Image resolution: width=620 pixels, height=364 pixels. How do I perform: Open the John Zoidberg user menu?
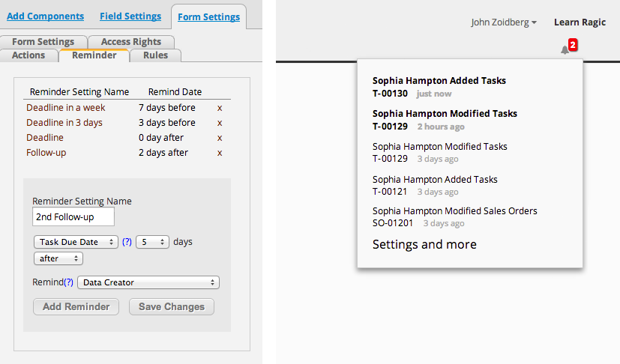(x=503, y=22)
